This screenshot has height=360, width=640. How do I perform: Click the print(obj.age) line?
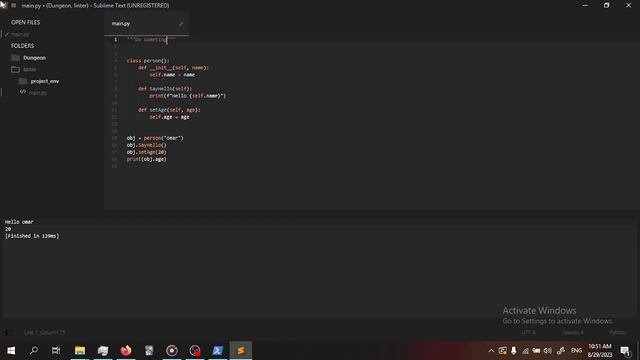coord(147,159)
